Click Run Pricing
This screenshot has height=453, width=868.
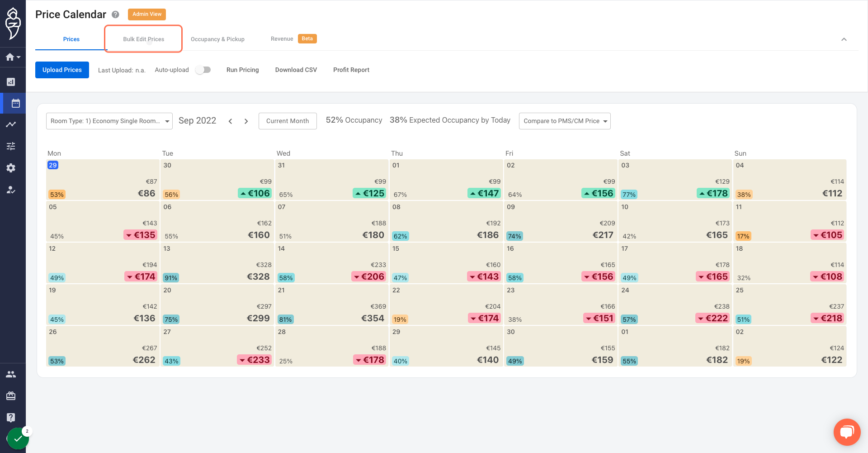tap(243, 70)
